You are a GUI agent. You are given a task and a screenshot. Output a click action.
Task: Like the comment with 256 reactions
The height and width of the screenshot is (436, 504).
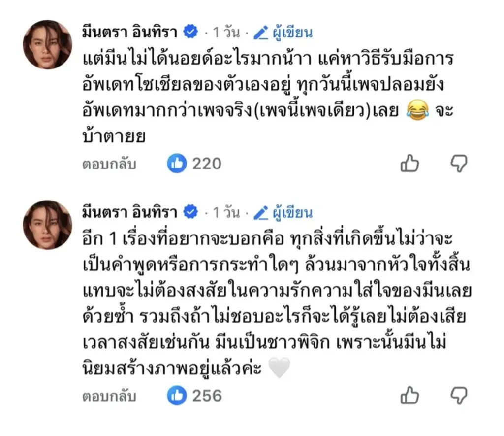point(409,395)
